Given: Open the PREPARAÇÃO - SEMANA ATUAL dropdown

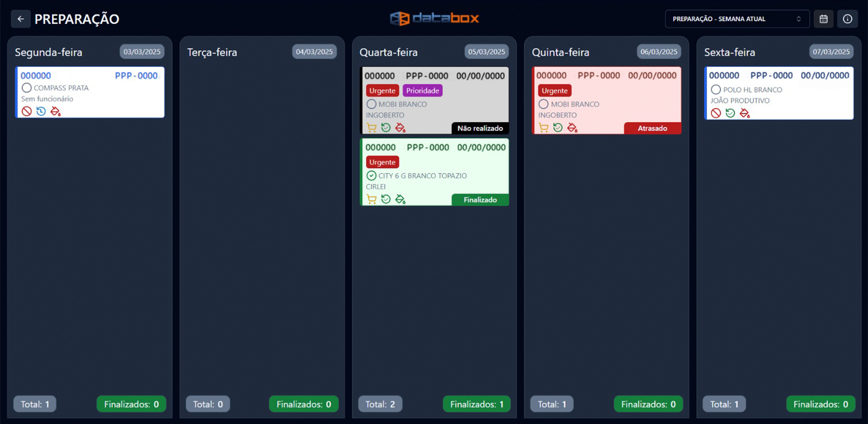Looking at the screenshot, I should pyautogui.click(x=736, y=19).
